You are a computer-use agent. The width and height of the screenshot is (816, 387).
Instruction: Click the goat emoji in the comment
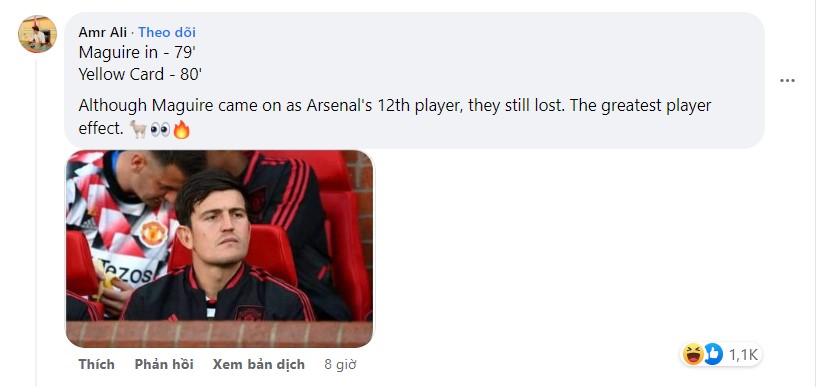(138, 130)
